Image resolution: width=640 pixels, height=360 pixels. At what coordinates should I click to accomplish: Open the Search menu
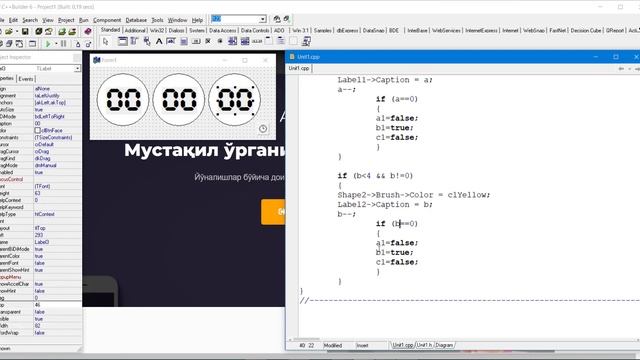coord(30,20)
